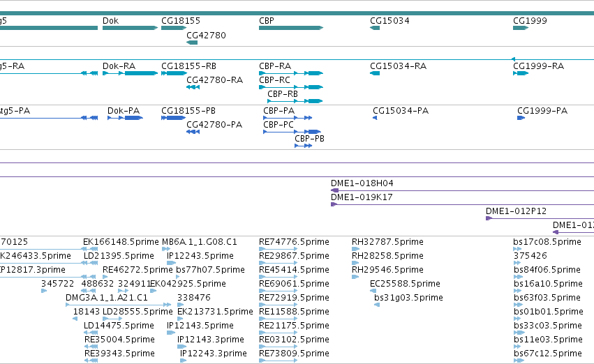Select EST RE35004.5prime
This screenshot has width=594, height=364.
[x=120, y=340]
